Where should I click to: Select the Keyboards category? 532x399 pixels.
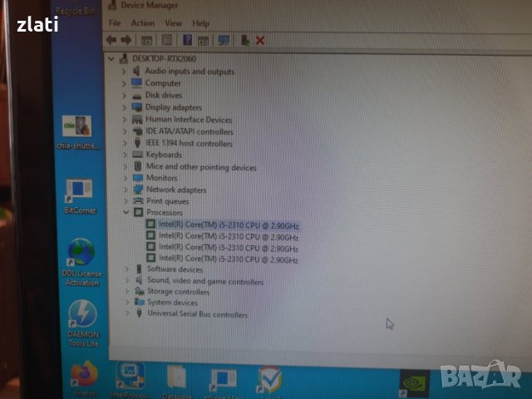click(x=164, y=155)
